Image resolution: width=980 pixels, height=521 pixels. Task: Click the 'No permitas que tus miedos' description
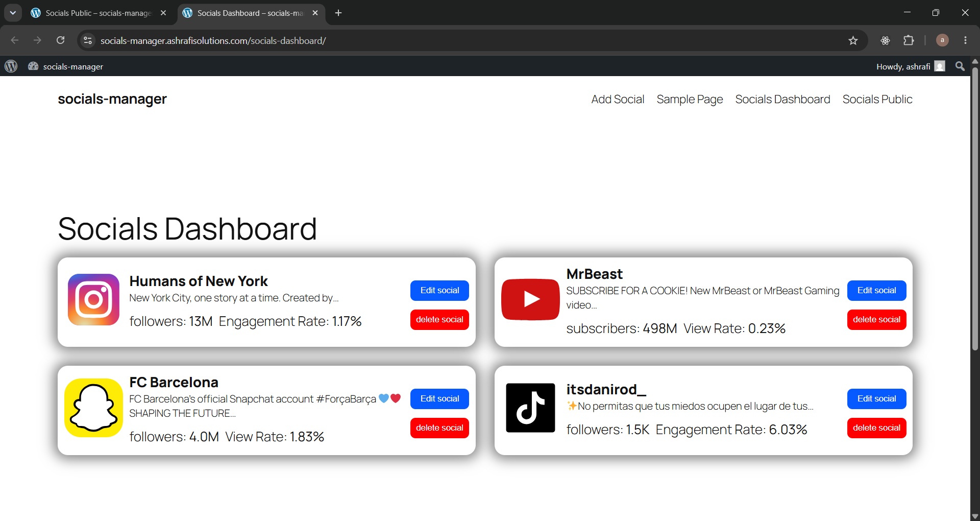coord(690,406)
